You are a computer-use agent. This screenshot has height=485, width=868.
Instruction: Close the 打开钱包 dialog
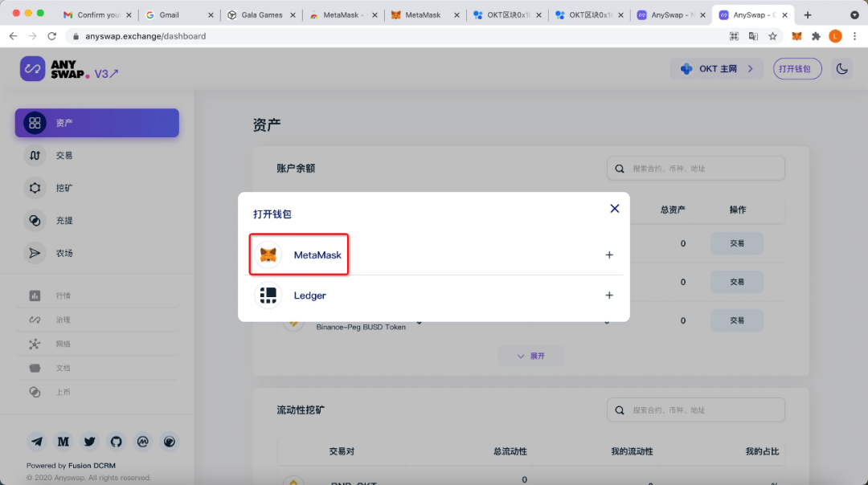[x=615, y=209]
